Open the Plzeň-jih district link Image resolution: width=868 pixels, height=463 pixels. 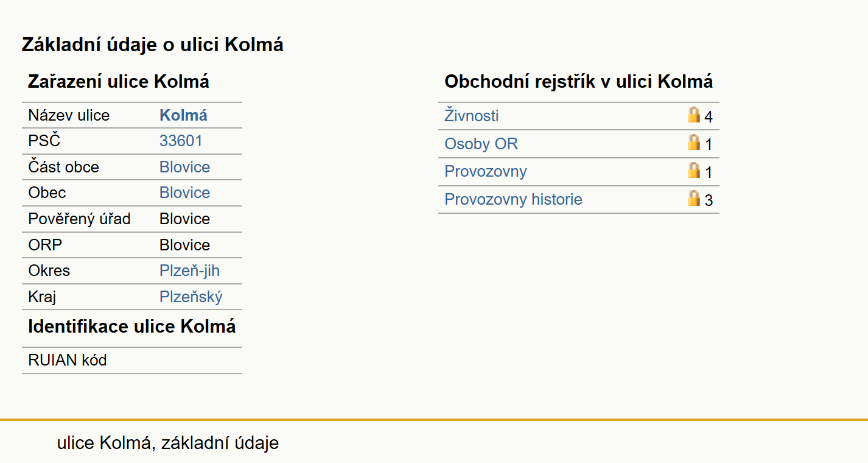coord(189,270)
